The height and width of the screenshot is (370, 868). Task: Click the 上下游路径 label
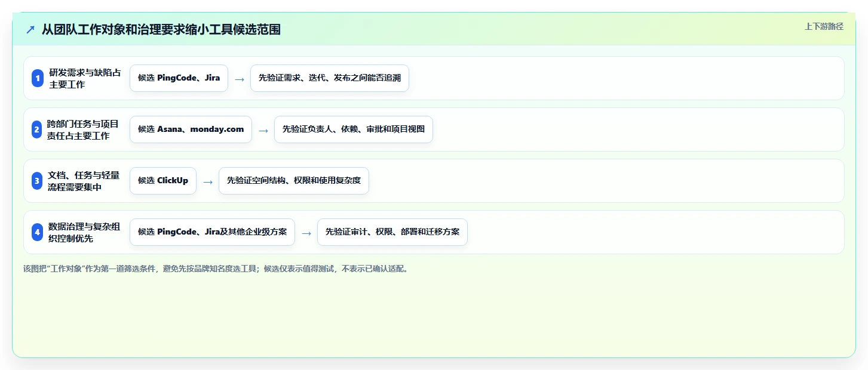pos(824,26)
